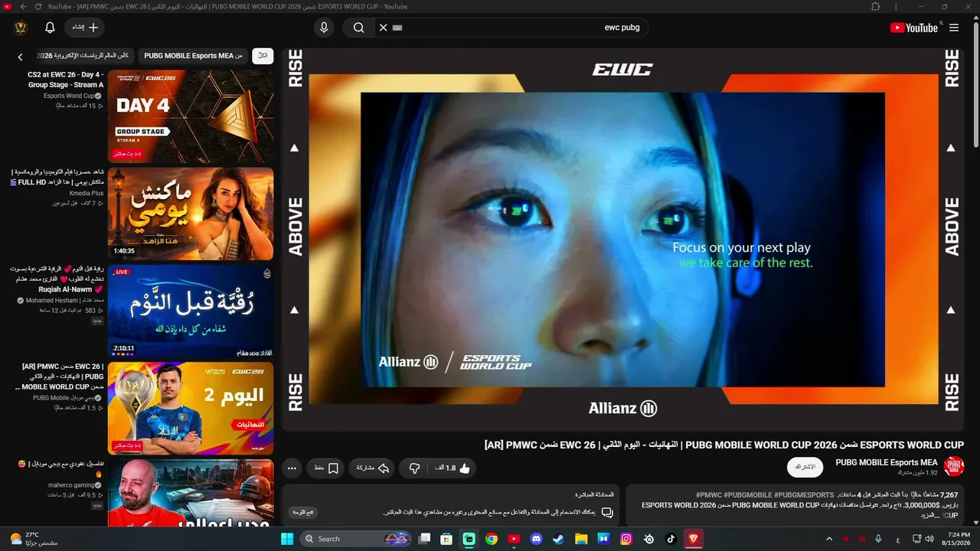
Task: Open the Windows Start menu
Action: pyautogui.click(x=287, y=539)
